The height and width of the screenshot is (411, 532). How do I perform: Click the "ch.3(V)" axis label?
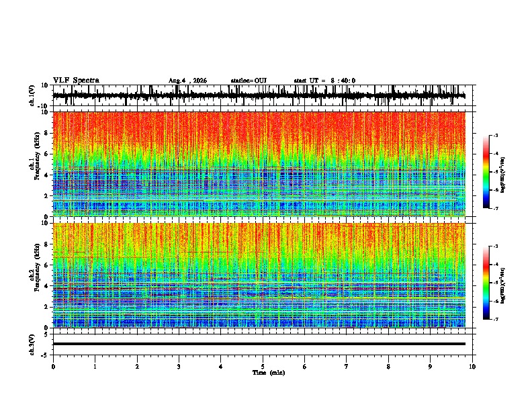point(32,345)
